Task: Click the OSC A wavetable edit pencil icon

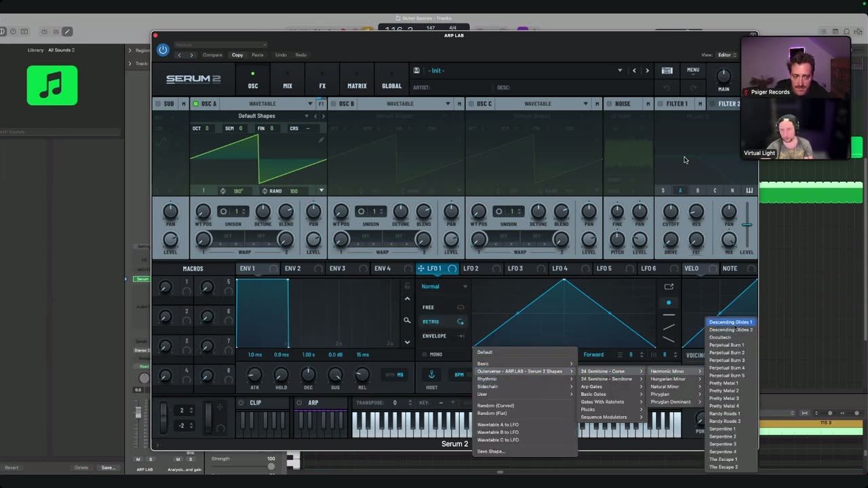Action: 321,140
